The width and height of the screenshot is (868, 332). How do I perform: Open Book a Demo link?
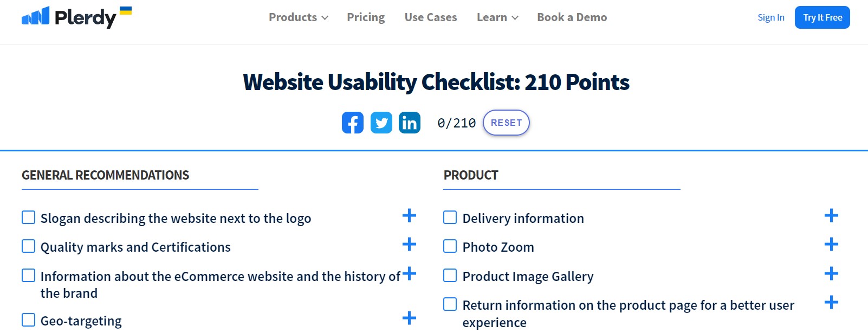(x=572, y=17)
